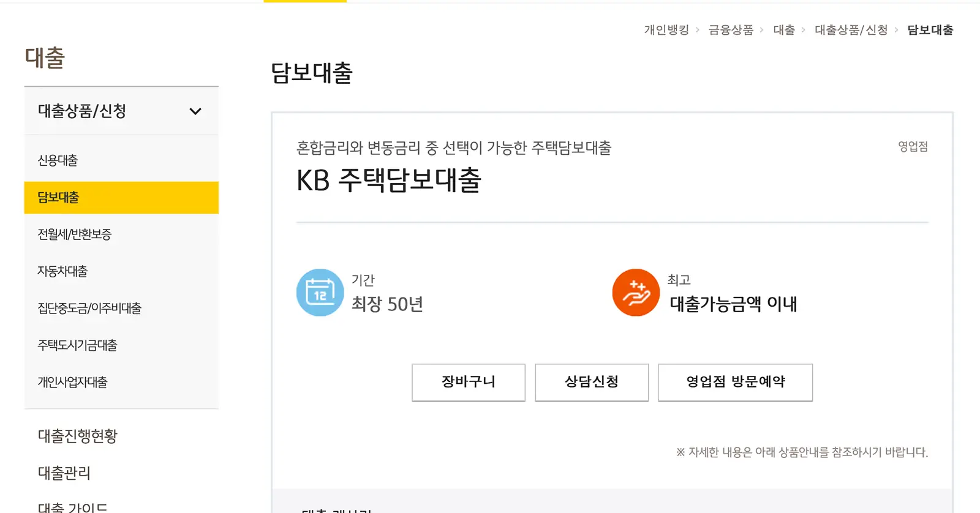Screen dimensions: 980x513
Task: Click the blue calendar icon beside 기간
Action: pyautogui.click(x=320, y=293)
